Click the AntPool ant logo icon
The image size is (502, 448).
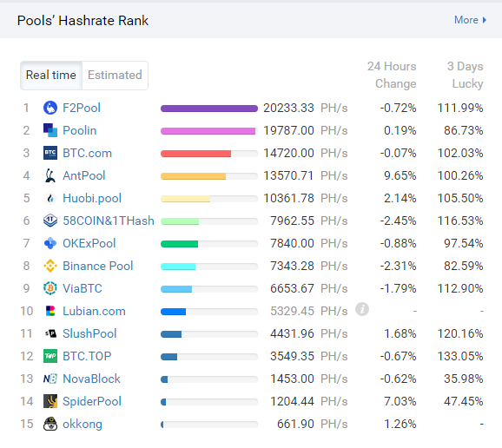pos(50,175)
